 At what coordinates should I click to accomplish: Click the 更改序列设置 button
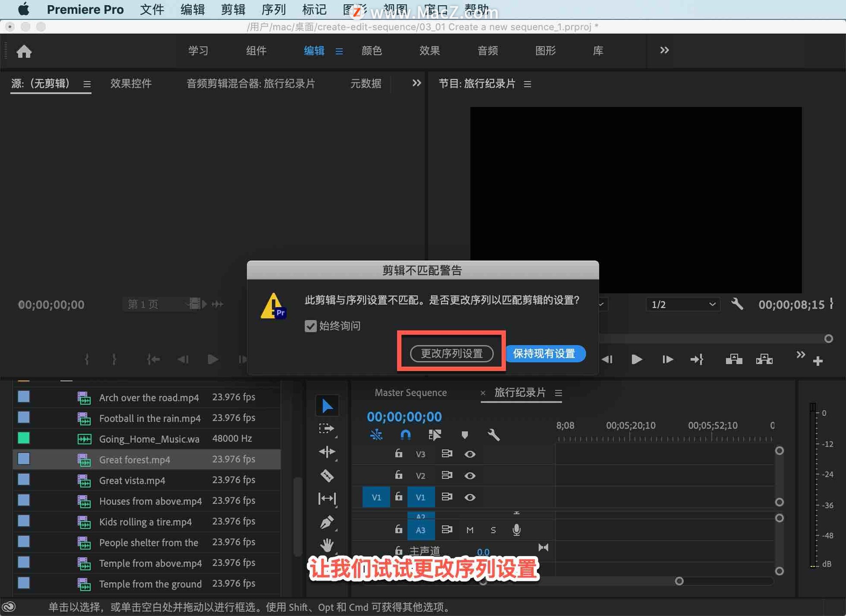(452, 353)
